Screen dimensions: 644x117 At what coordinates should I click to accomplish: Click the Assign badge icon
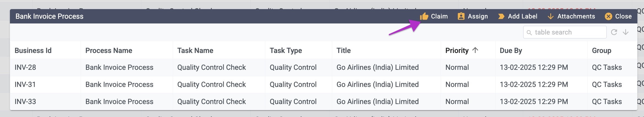(x=461, y=16)
